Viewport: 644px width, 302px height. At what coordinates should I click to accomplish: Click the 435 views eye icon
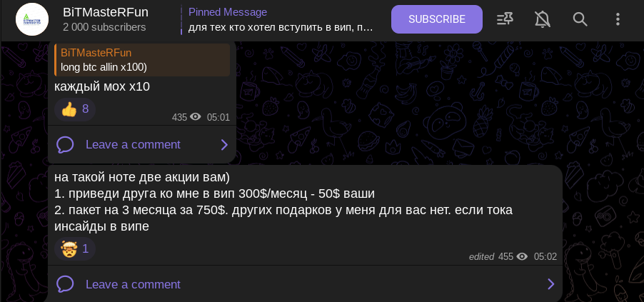point(196,117)
